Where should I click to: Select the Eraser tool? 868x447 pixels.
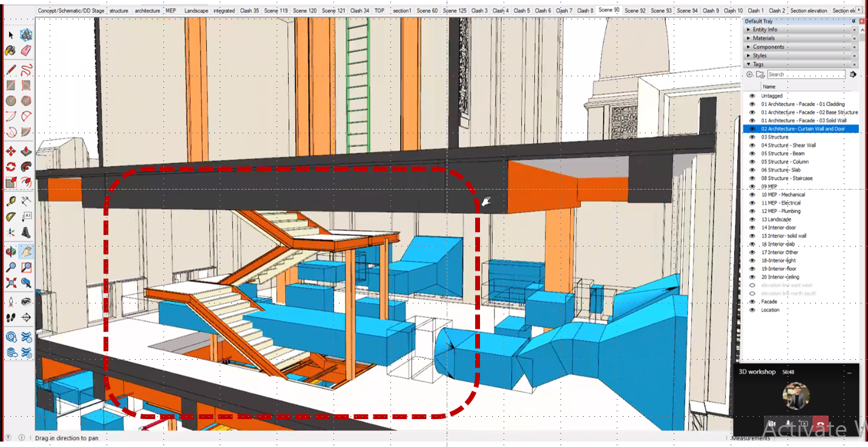(x=26, y=51)
